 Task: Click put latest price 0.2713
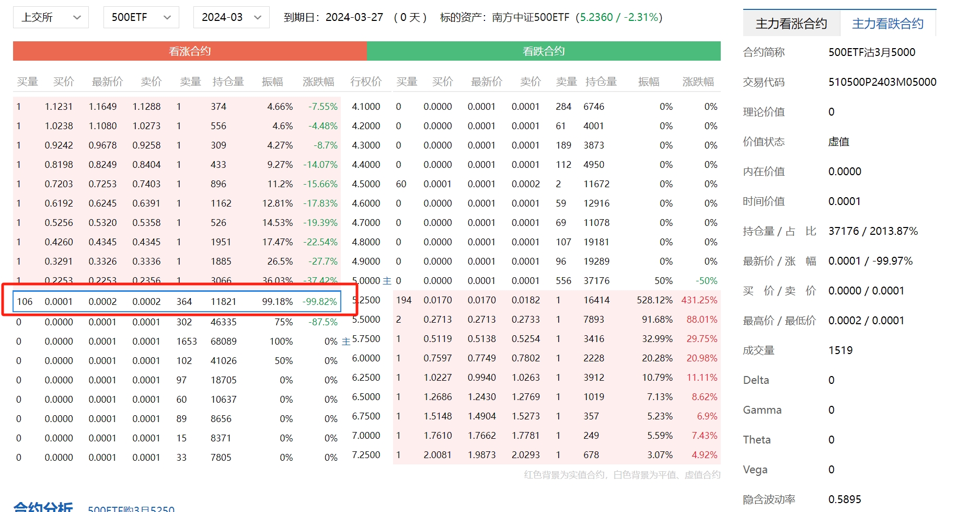pyautogui.click(x=482, y=320)
